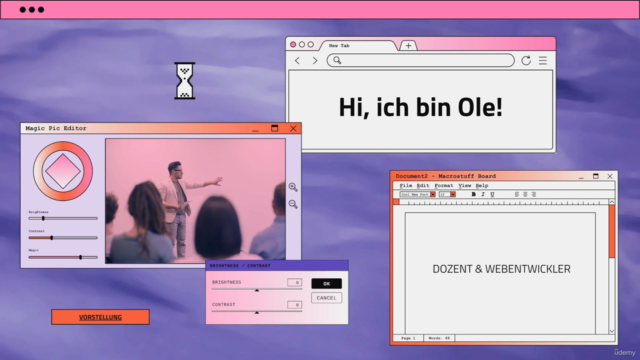Open a new browser tab with the plus
The height and width of the screenshot is (360, 640).
point(408,46)
